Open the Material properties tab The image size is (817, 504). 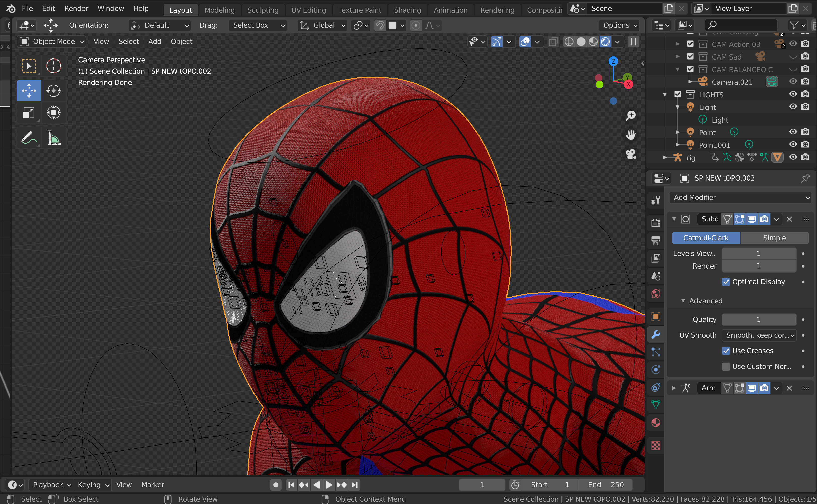[656, 423]
